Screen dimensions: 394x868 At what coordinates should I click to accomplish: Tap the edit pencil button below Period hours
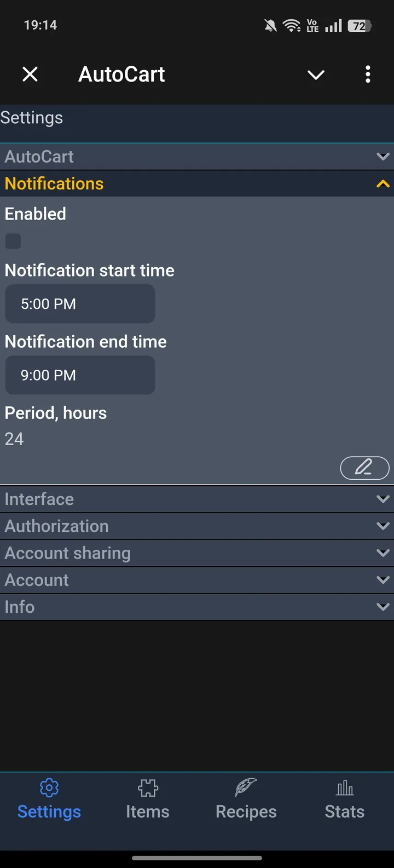pos(364,468)
